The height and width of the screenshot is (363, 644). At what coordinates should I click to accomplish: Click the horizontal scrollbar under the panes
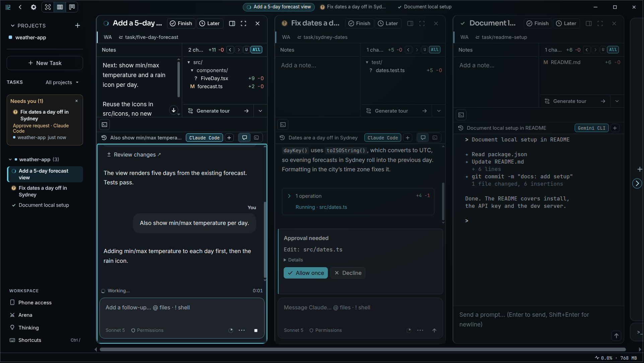[363, 350]
